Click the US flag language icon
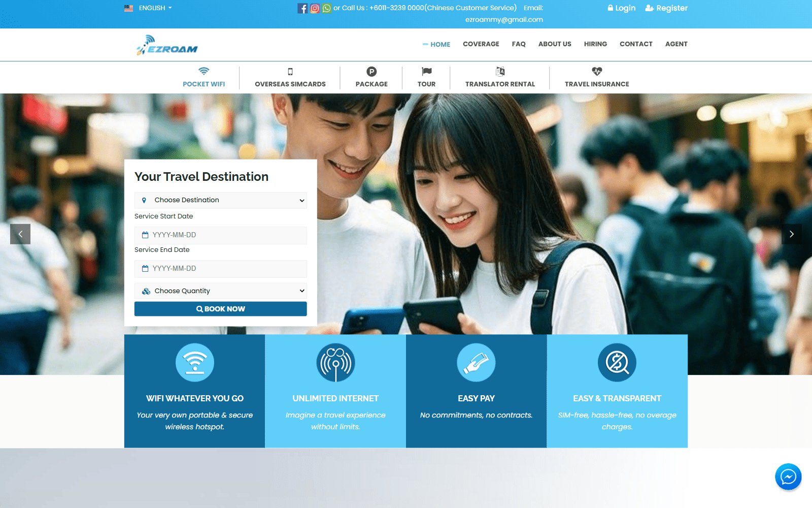The width and height of the screenshot is (812, 508). [128, 8]
